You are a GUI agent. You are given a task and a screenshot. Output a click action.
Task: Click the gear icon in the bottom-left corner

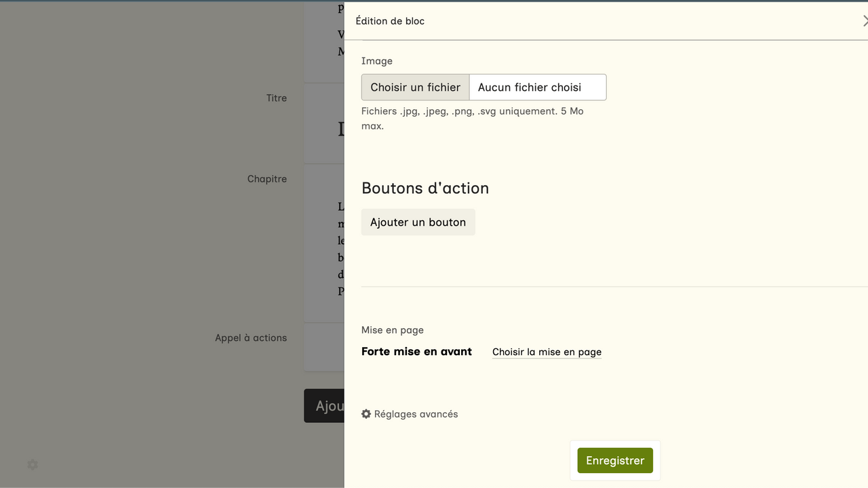coord(33,465)
